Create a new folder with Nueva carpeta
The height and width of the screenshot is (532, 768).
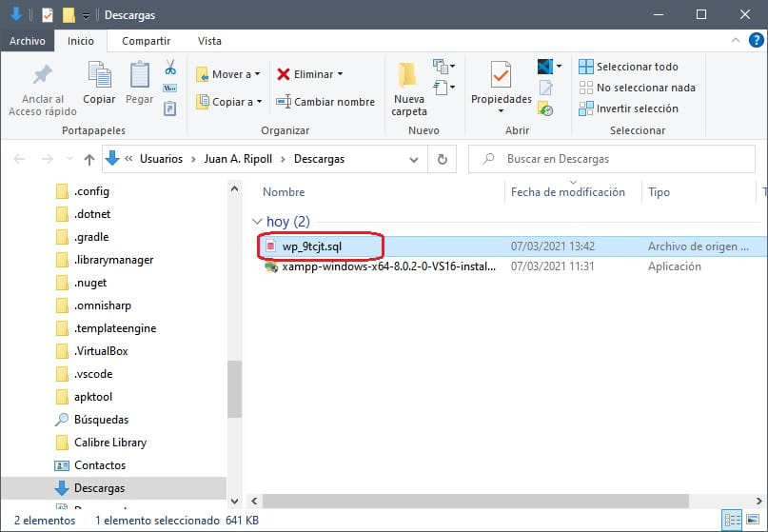[409, 90]
